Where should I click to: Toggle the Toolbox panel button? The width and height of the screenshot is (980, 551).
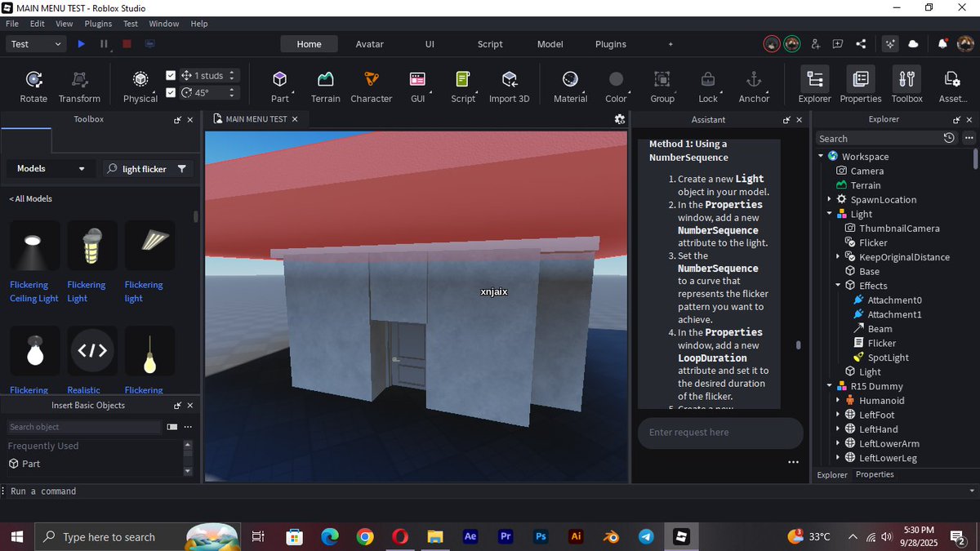pos(906,86)
